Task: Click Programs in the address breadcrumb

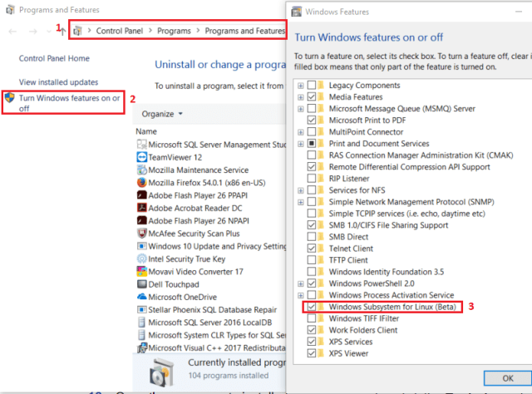Action: [x=174, y=31]
